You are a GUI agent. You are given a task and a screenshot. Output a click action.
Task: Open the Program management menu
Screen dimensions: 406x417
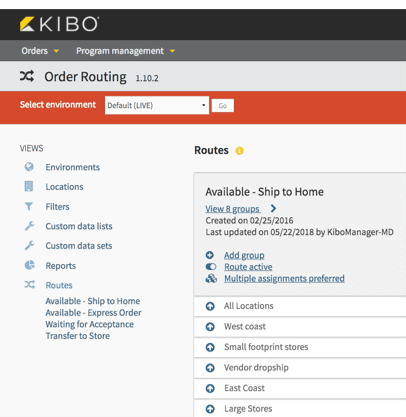tap(125, 51)
